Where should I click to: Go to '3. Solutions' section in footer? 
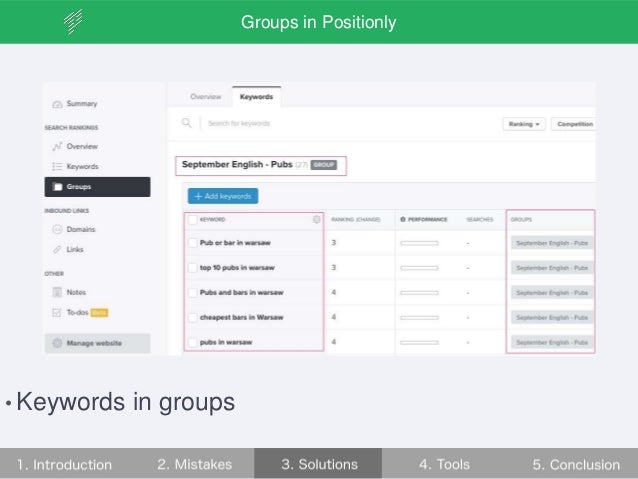coord(319,464)
